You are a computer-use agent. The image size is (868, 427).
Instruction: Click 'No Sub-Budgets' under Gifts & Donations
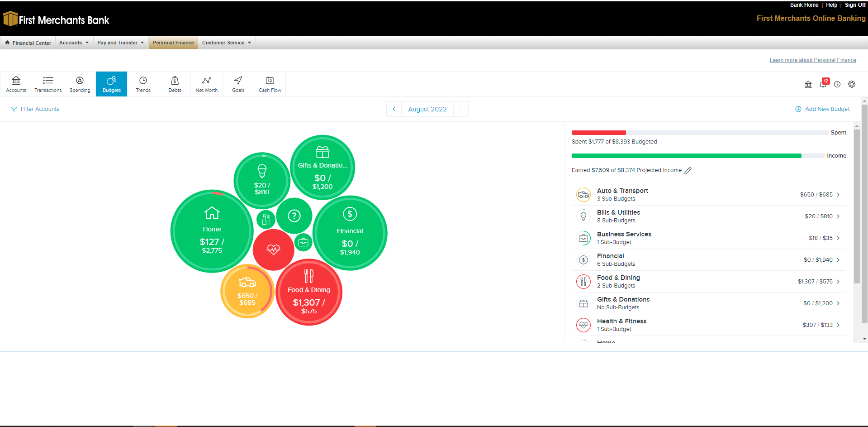point(618,307)
